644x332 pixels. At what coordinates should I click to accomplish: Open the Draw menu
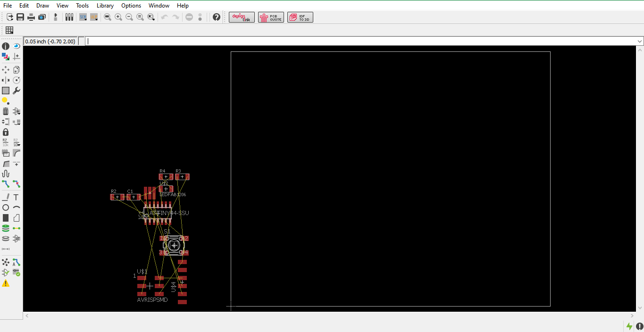(x=42, y=6)
